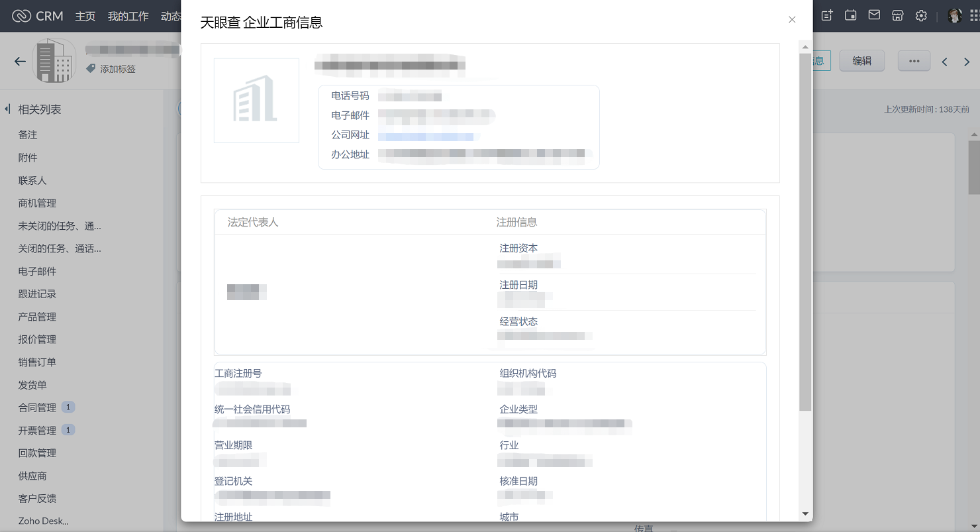Click the back arrow beside company logo
The width and height of the screenshot is (980, 532).
(x=20, y=61)
